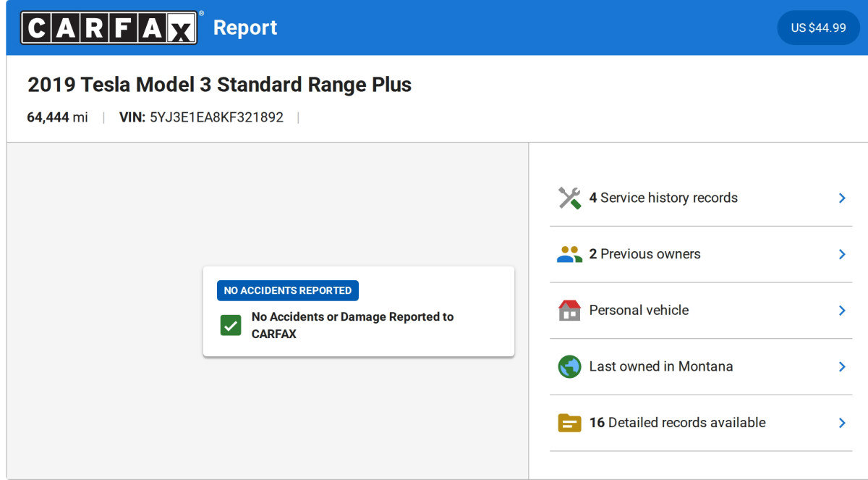This screenshot has height=480, width=868.
Task: Click the NO ACCIDENTS REPORTED blue badge
Action: [x=287, y=290]
